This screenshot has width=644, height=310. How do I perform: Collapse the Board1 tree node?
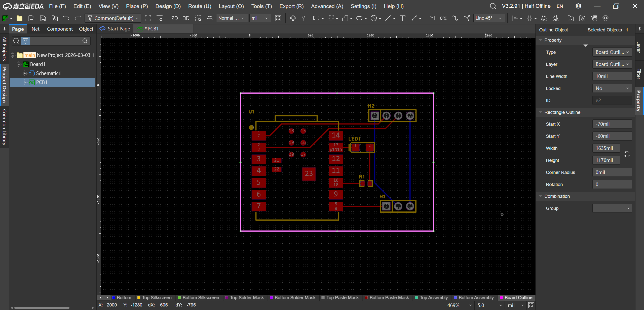click(x=19, y=64)
